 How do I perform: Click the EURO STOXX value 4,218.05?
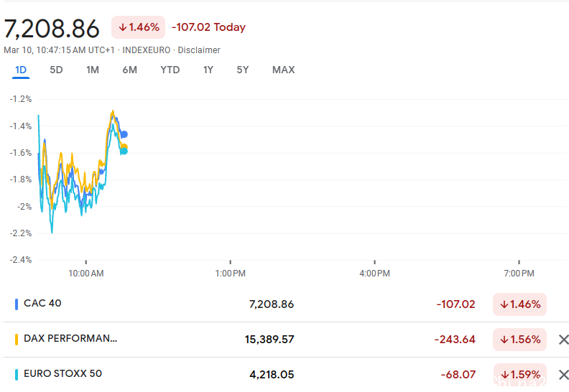pos(272,375)
